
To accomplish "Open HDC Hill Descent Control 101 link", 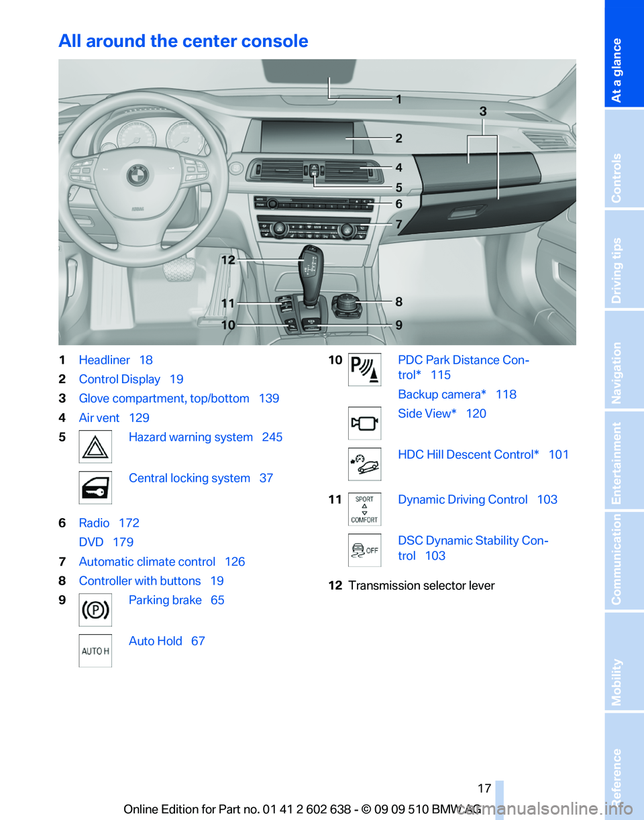I will click(483, 455).
